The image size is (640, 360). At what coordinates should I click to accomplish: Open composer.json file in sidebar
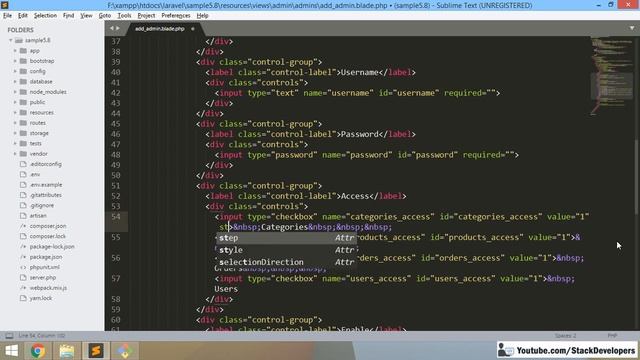pyautogui.click(x=48, y=226)
